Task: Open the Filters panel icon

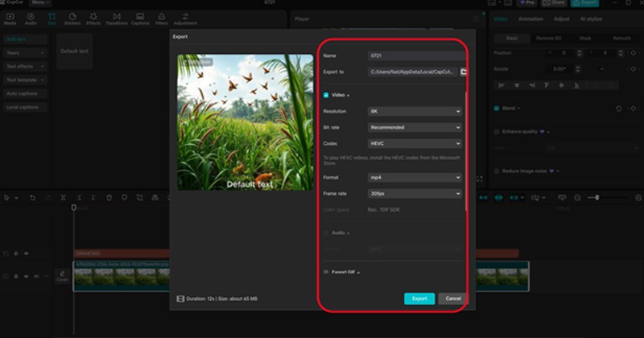Action: [x=160, y=18]
